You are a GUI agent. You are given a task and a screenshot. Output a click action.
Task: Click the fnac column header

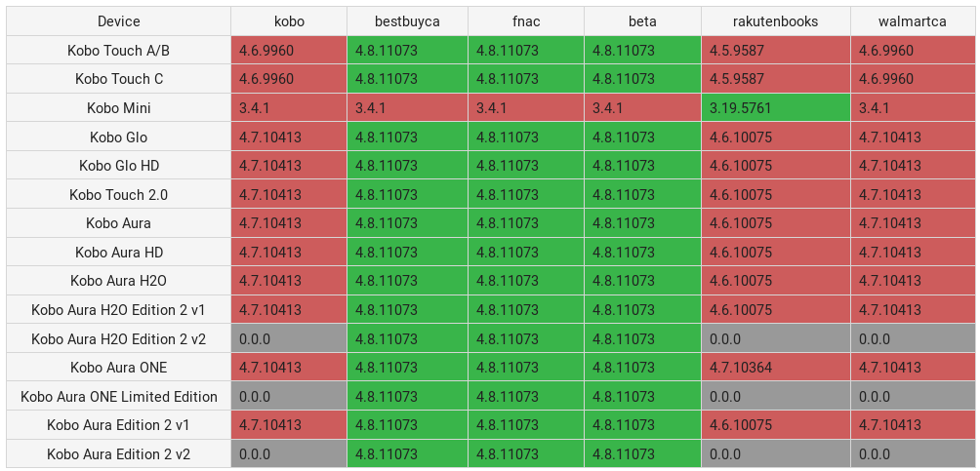[526, 21]
